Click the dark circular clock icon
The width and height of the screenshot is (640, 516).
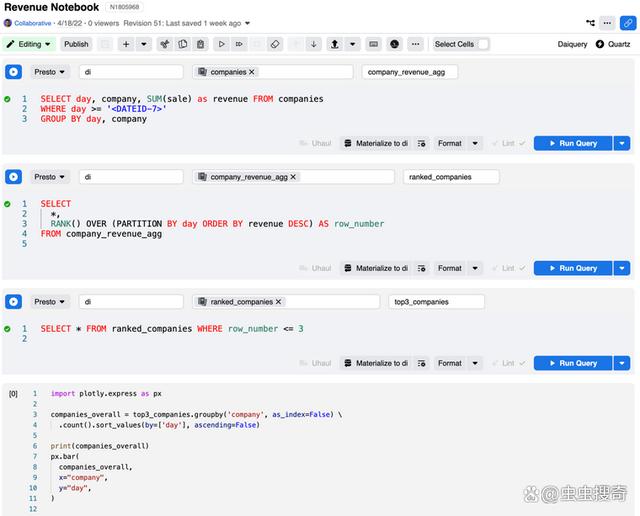[394, 44]
